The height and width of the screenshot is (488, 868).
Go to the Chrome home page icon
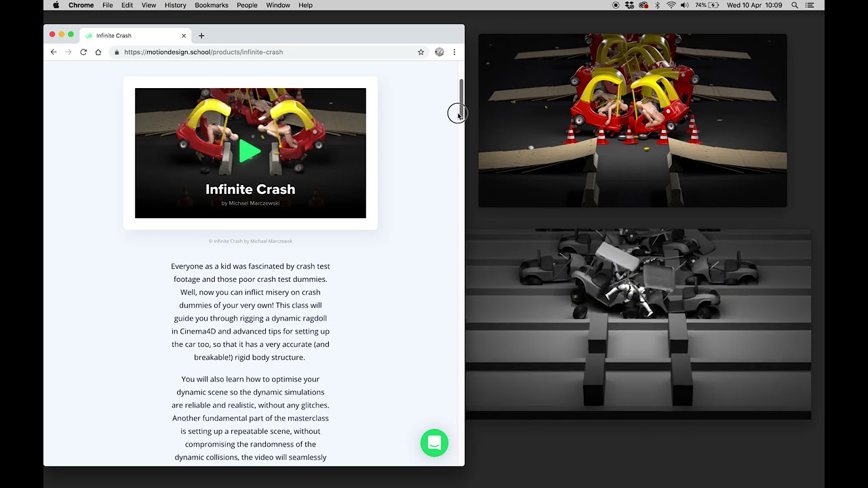pos(98,52)
